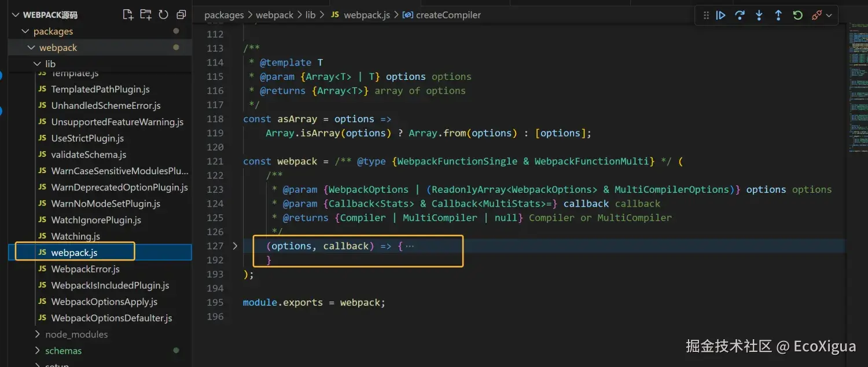
Task: Click 'const asArray' declaration text
Action: 280,119
